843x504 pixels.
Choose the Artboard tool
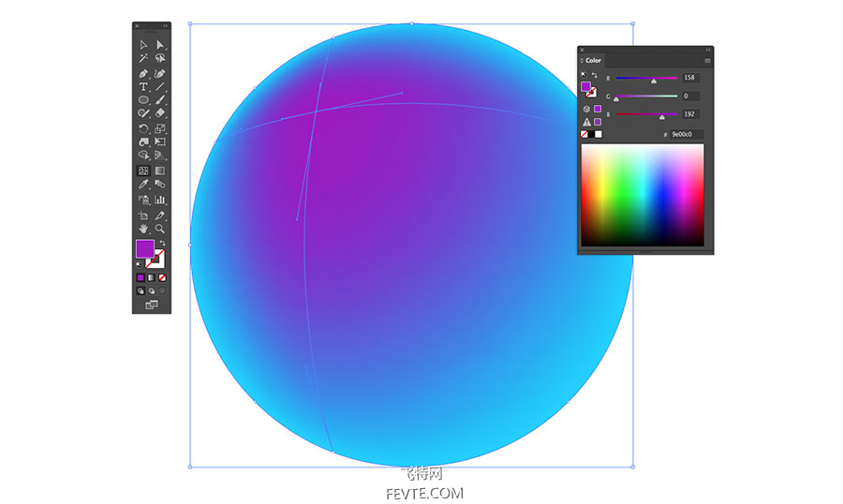143,215
